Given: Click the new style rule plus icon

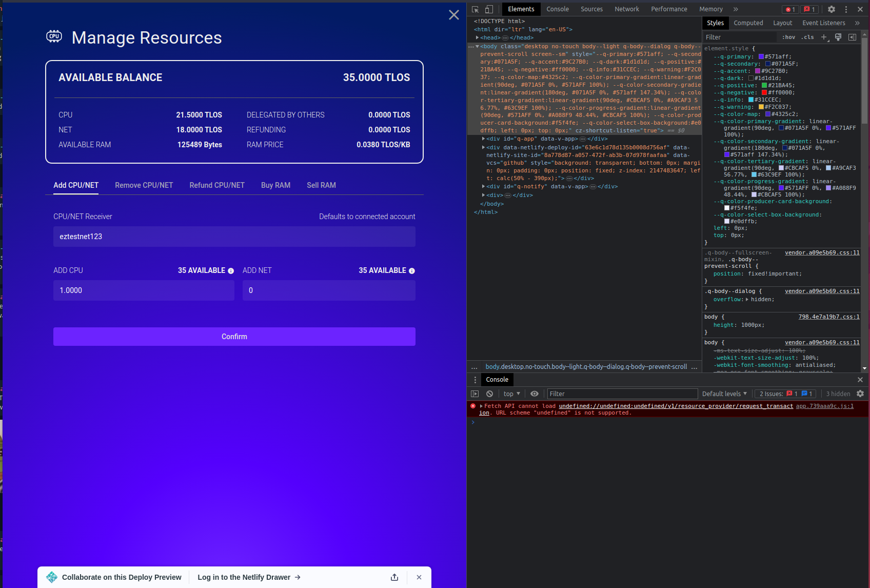Looking at the screenshot, I should [x=824, y=37].
